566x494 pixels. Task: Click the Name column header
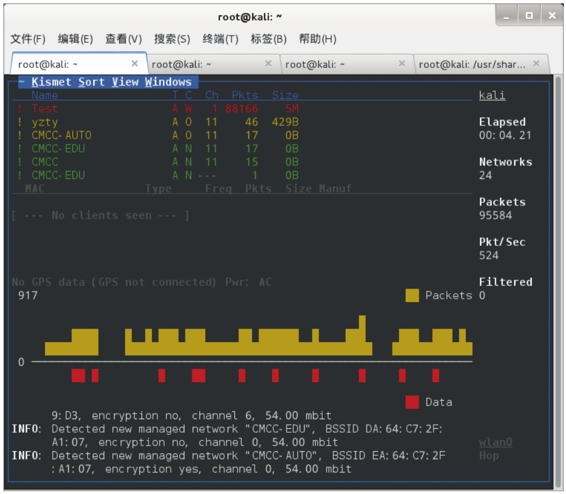click(x=45, y=95)
